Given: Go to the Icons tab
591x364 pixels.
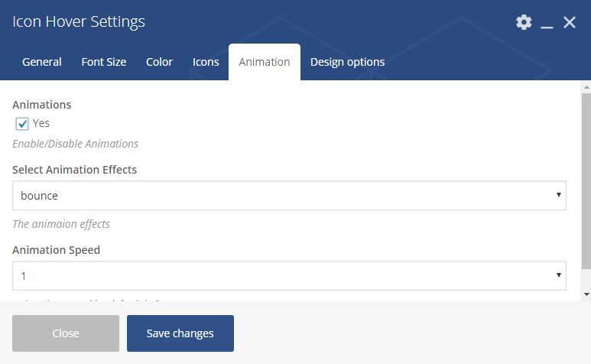Looking at the screenshot, I should click(x=206, y=62).
